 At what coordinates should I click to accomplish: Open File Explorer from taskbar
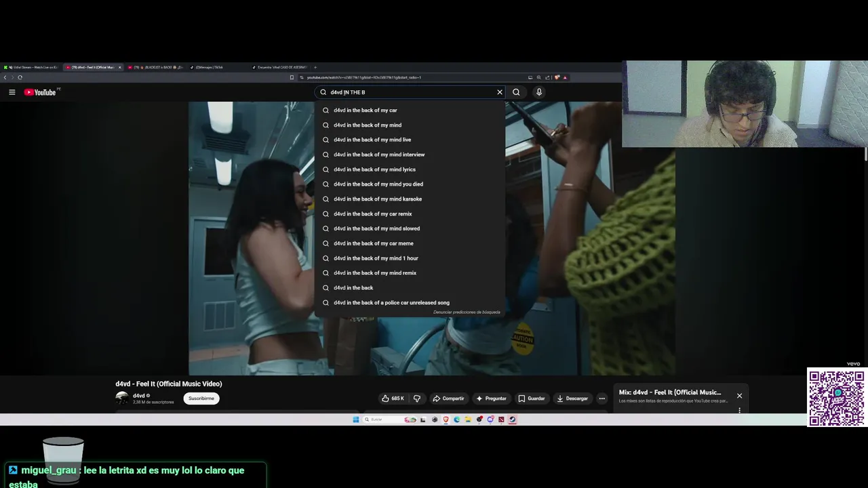coord(468,420)
